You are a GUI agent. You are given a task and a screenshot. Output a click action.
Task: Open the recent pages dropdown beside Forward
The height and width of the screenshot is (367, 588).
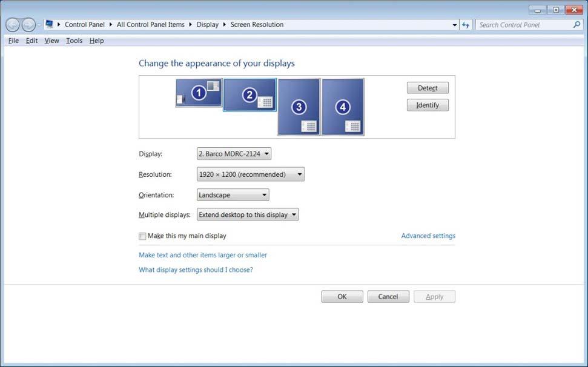coord(39,25)
